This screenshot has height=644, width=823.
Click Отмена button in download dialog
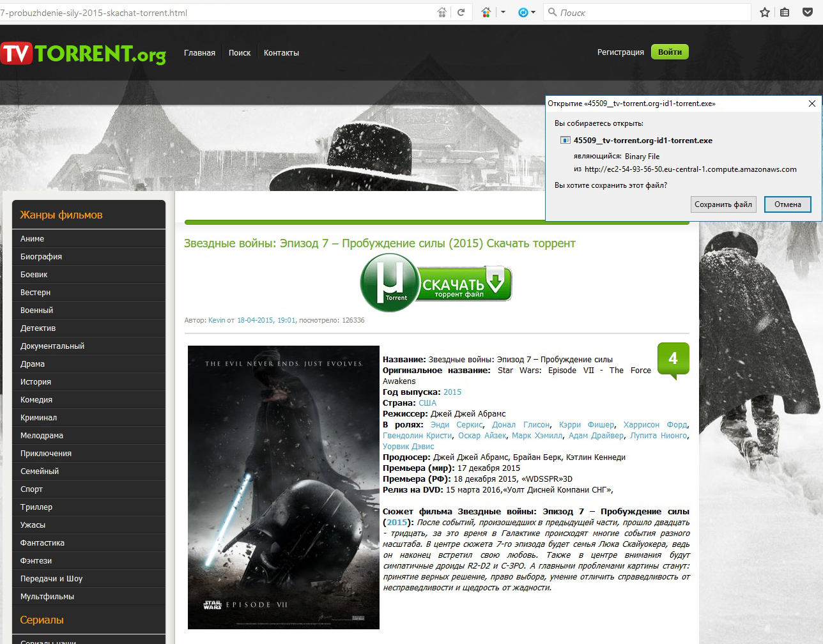coord(788,204)
